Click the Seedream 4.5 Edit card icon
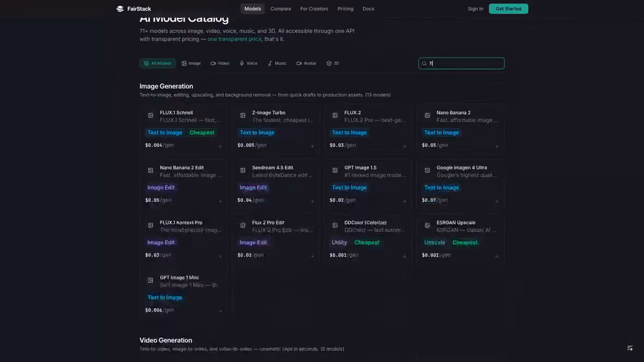This screenshot has width=644, height=362. coord(243,170)
